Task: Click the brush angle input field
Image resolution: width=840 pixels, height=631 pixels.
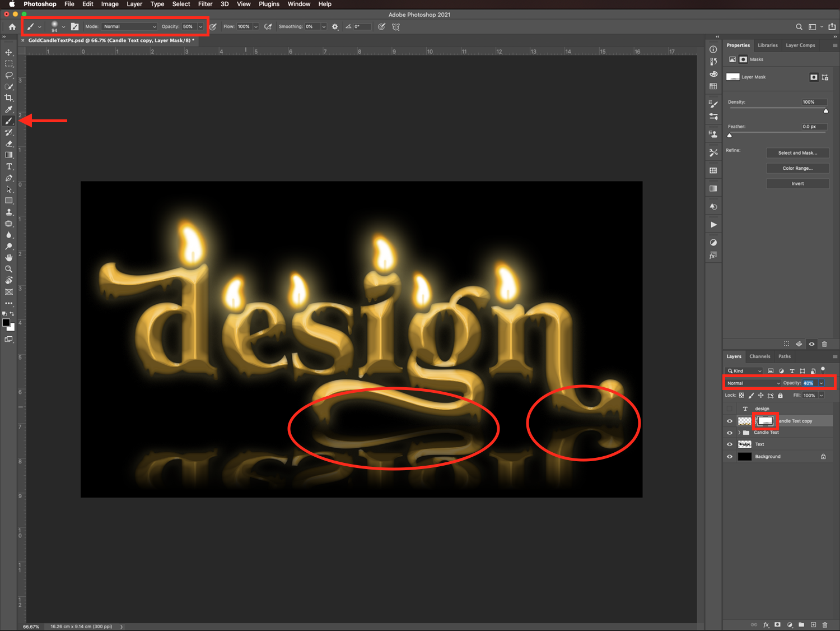Action: (x=362, y=26)
